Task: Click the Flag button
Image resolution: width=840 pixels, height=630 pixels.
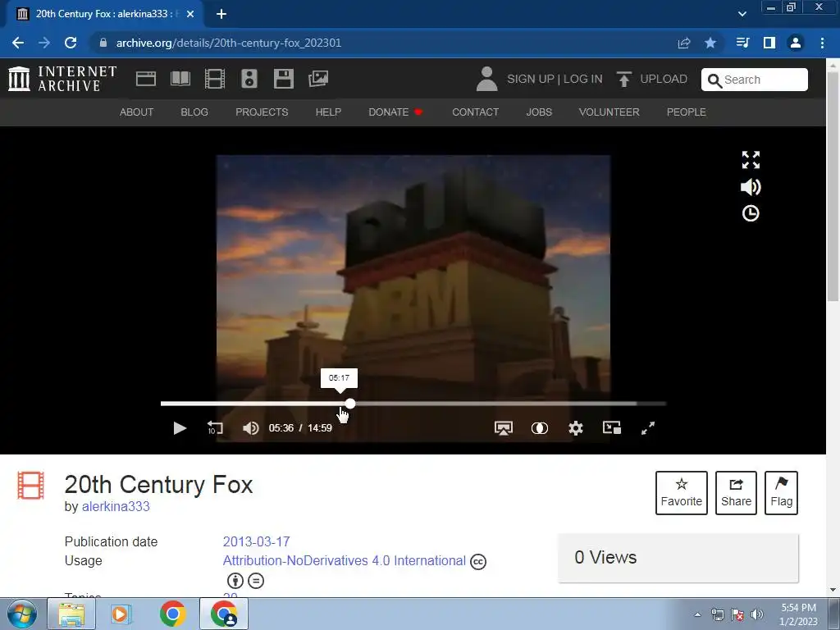Action: [781, 493]
